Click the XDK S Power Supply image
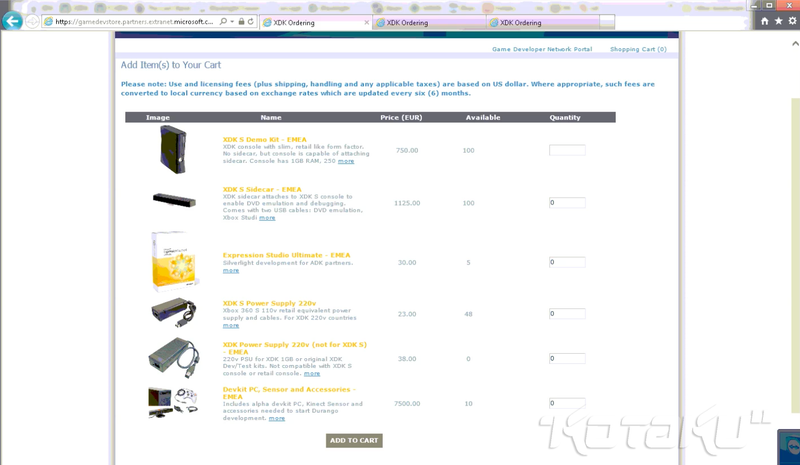This screenshot has height=465, width=800. [174, 312]
